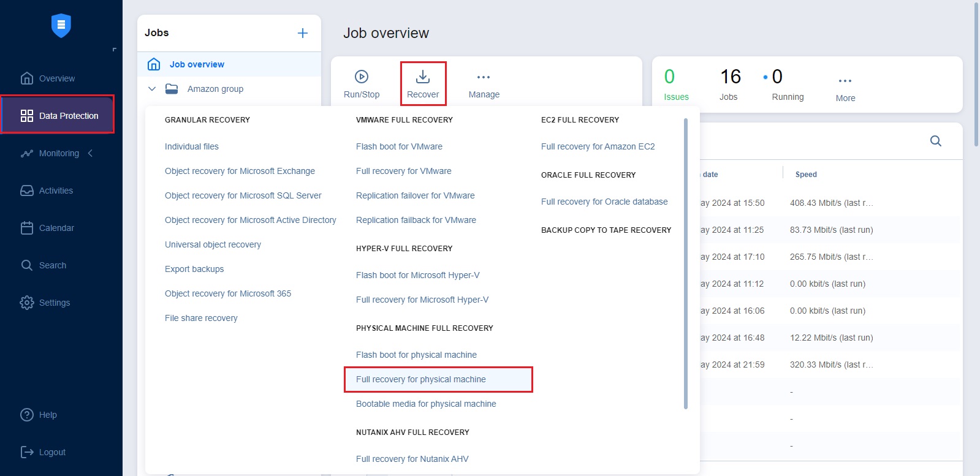Click the search magnifier in job table
This screenshot has width=980, height=476.
click(935, 141)
